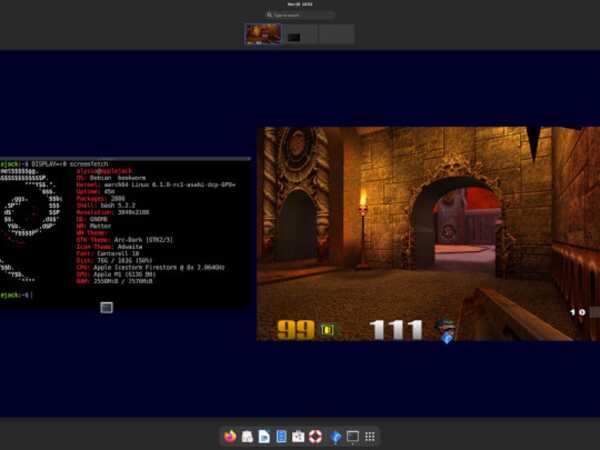Click the 'bash 5.2.2' shell line
This screenshot has height=450, width=600.
[106, 205]
